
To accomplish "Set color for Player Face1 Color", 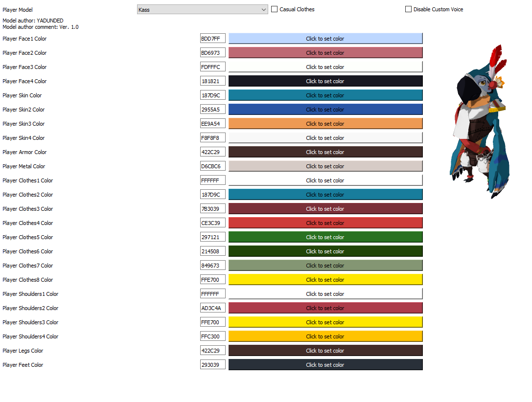I will (x=325, y=39).
